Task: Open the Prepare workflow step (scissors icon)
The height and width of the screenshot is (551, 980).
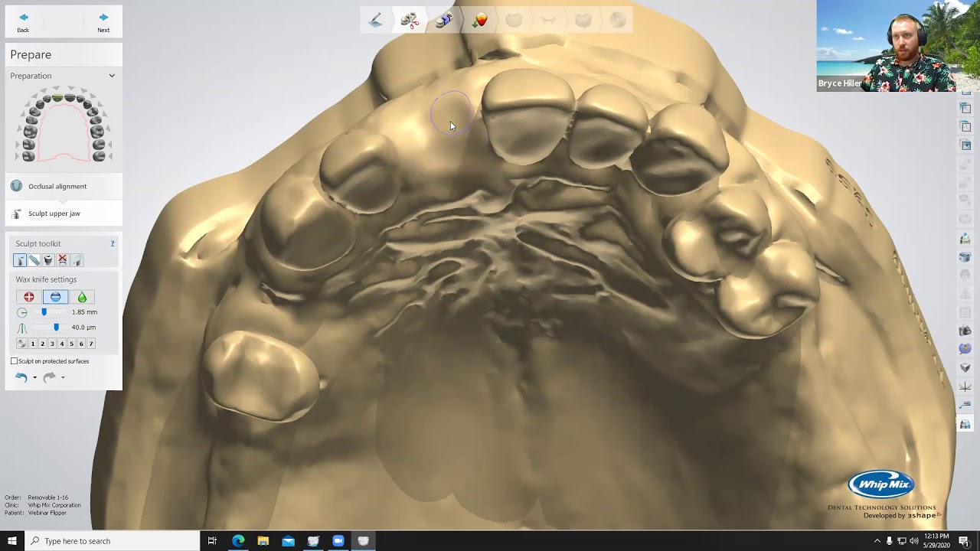Action: coord(410,21)
